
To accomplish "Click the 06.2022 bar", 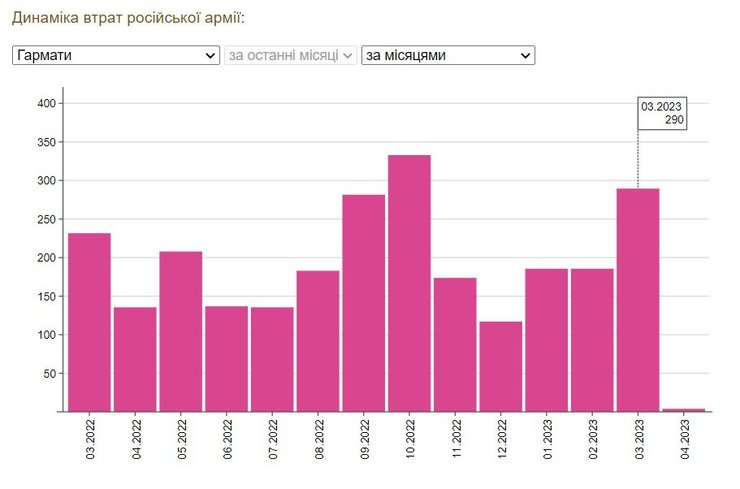I will point(226,359).
